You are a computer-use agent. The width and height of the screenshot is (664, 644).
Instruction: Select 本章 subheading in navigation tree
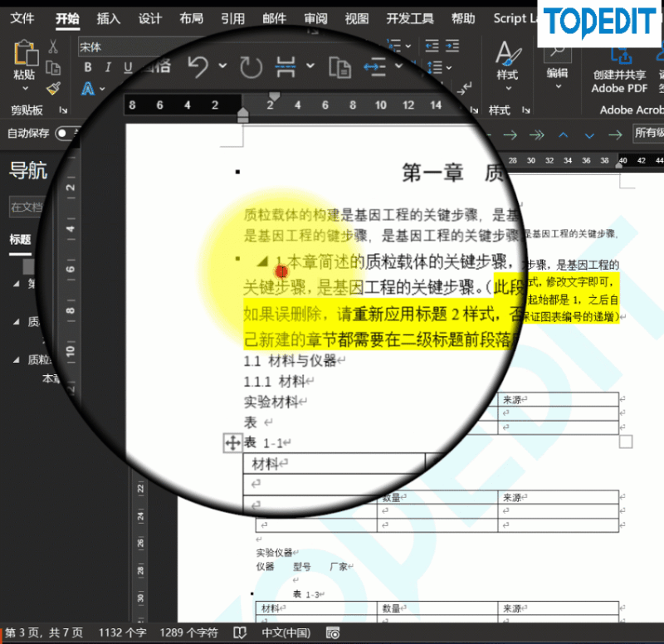click(51, 378)
